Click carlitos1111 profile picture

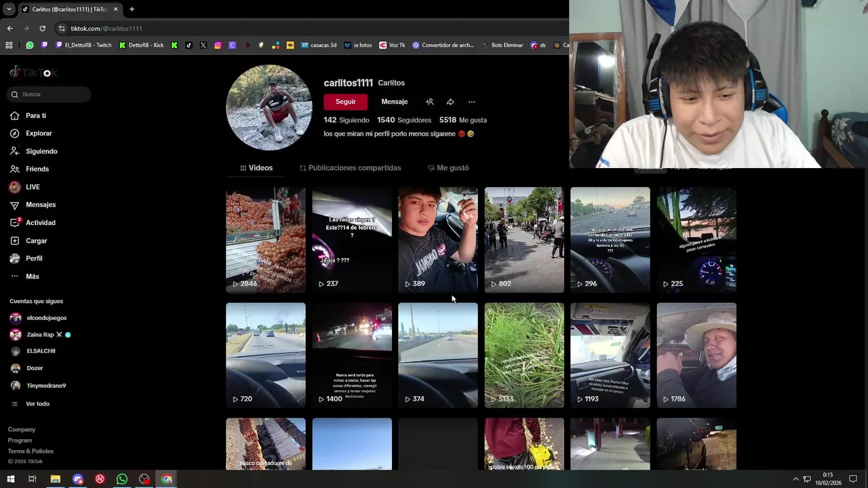coord(269,107)
